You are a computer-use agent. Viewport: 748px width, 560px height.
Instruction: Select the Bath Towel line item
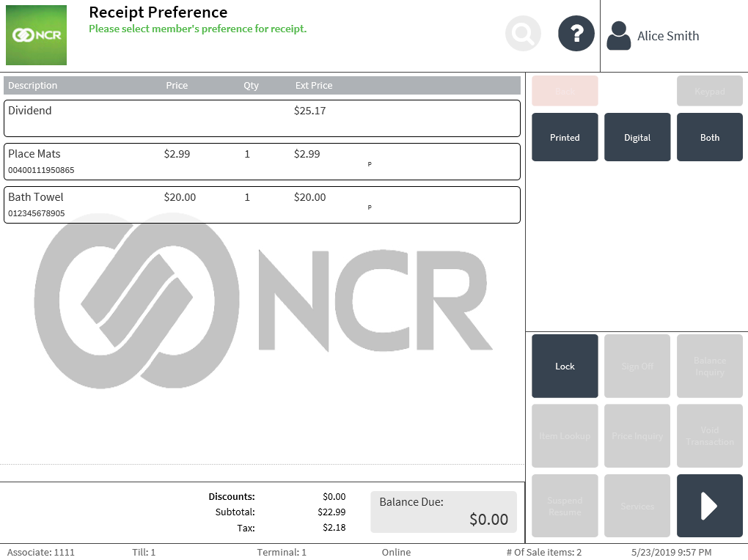(x=262, y=205)
